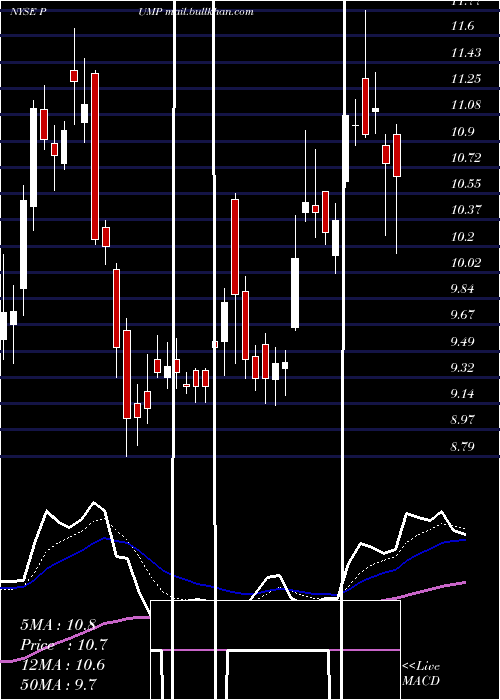Click the 11.25 price axis label
Screen dimensions: 500x700
466,79
